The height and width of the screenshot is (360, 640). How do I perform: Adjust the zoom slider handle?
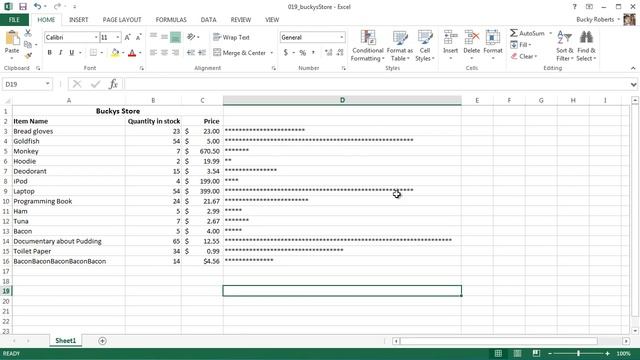click(x=578, y=353)
